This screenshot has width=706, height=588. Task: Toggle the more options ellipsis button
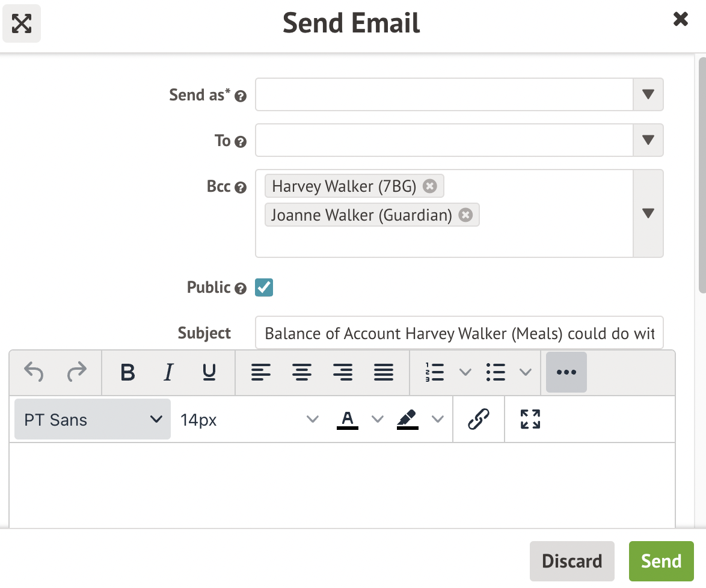(566, 373)
